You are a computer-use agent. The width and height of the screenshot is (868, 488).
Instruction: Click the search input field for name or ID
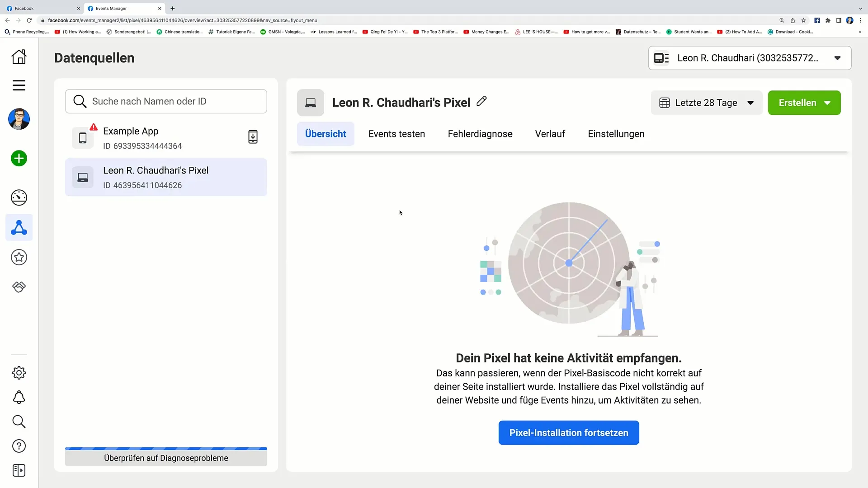(166, 101)
